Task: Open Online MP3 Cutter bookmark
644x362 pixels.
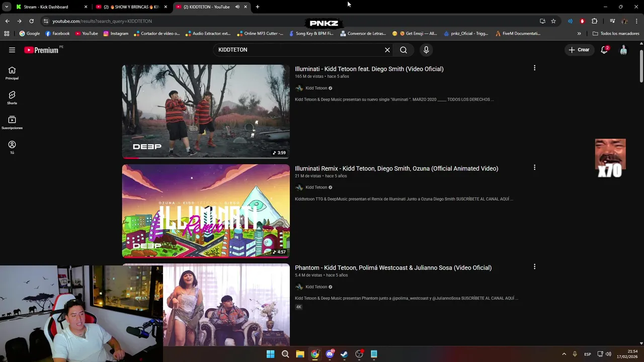Action: coord(260,34)
